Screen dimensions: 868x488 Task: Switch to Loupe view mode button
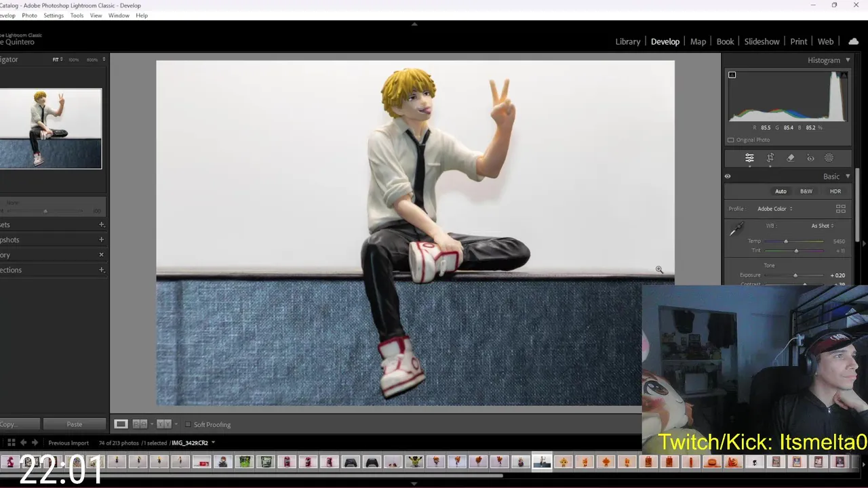[x=121, y=424]
